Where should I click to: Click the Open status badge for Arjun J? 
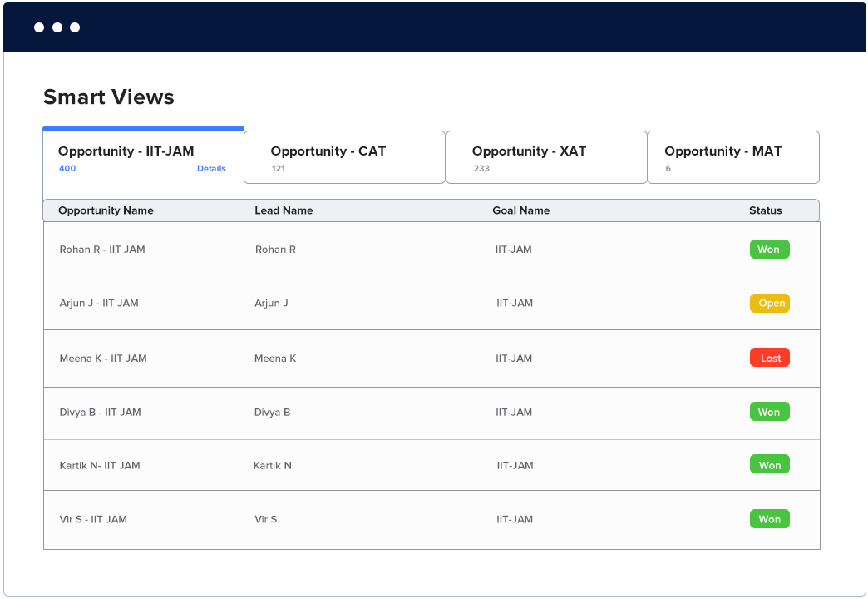pyautogui.click(x=769, y=304)
